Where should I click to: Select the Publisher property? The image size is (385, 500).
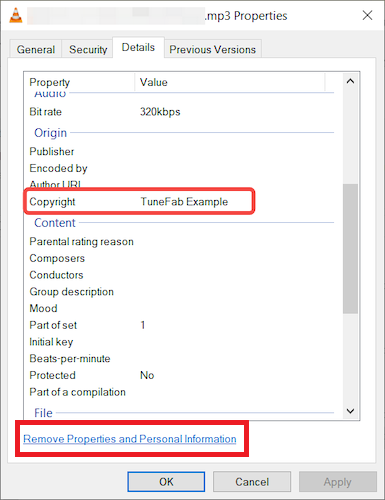click(52, 151)
